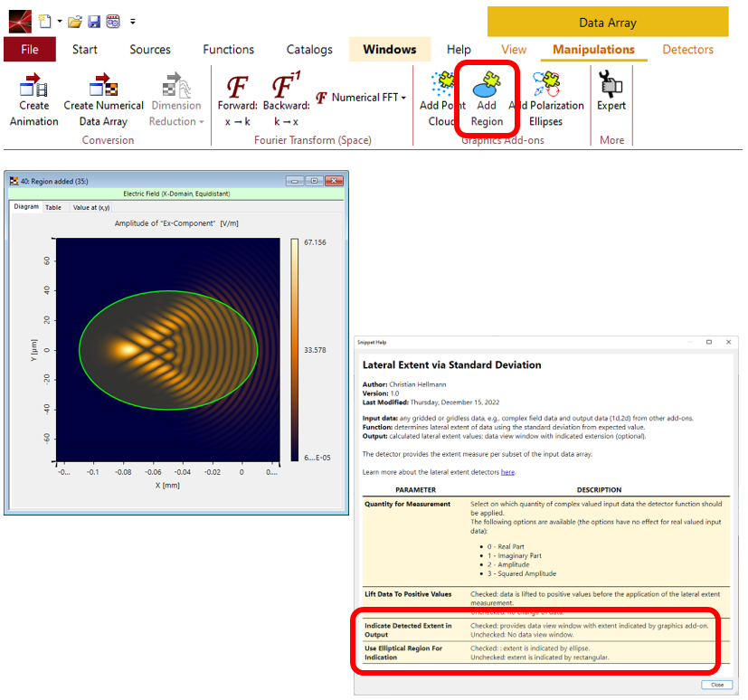Viewport: 748px width, 700px height.
Task: Click Create Numerical Data Array icon
Action: 103,87
